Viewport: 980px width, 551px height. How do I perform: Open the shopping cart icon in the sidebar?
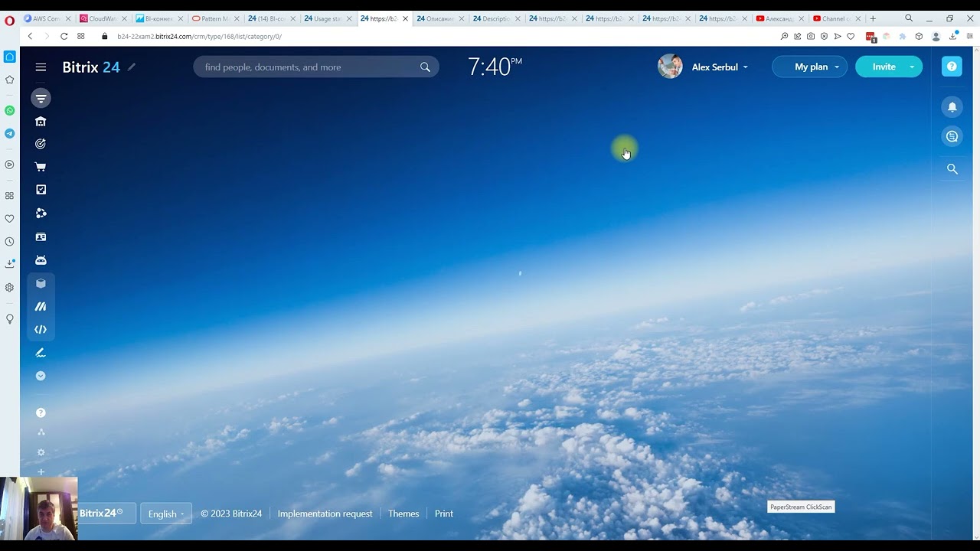point(41,167)
